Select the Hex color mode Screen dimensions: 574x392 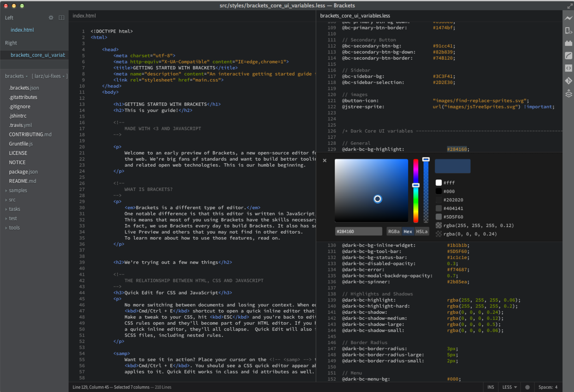[408, 231]
